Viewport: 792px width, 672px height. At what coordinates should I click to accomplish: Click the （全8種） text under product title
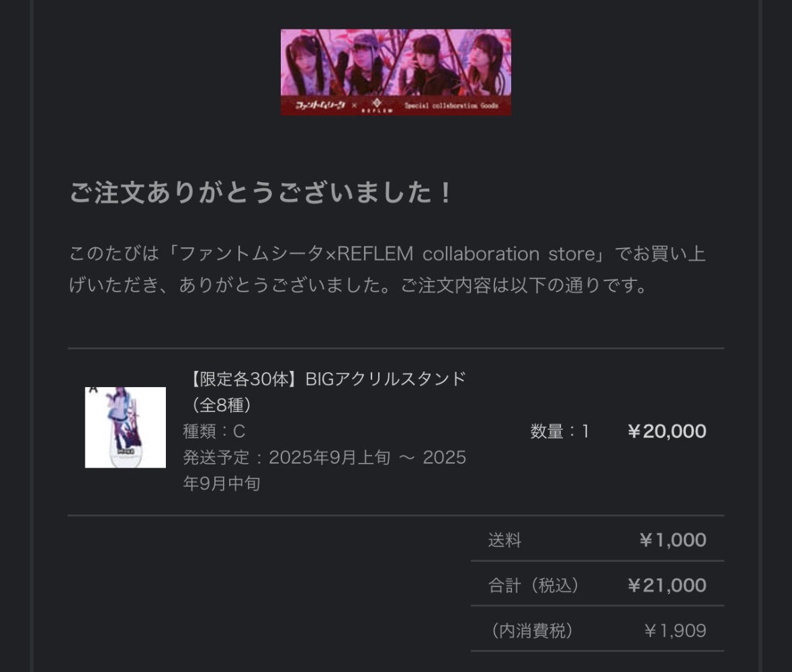(x=221, y=405)
